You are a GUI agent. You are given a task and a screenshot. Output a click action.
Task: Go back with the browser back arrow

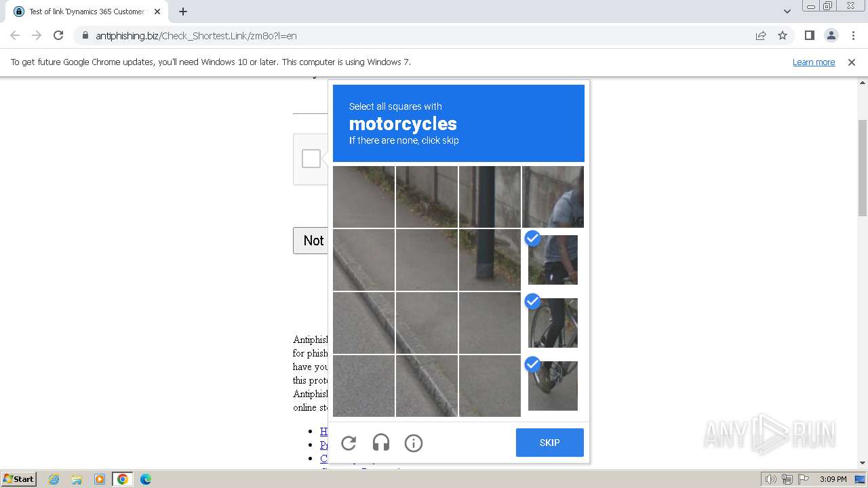point(15,35)
